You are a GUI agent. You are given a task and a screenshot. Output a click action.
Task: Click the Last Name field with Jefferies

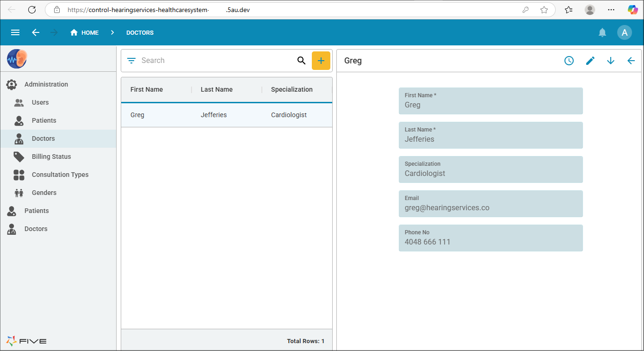491,135
